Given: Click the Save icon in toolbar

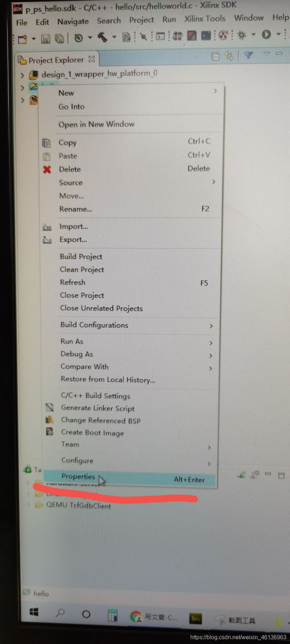Looking at the screenshot, I should pyautogui.click(x=45, y=38).
